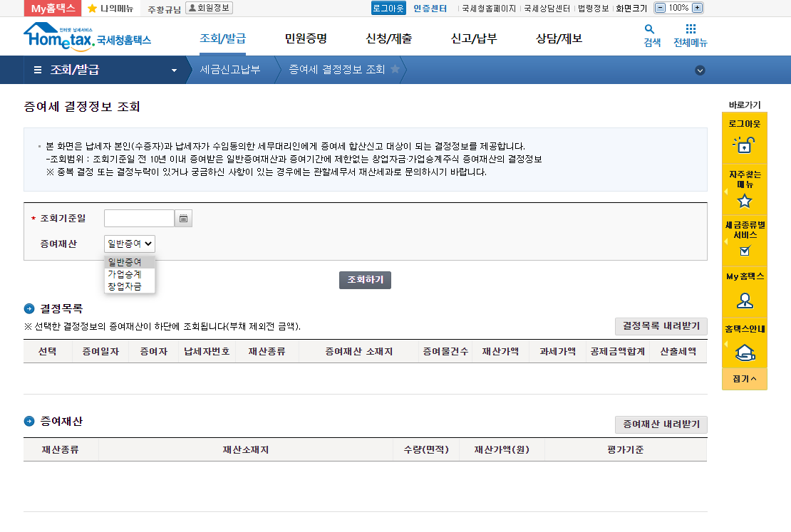791x532 pixels.
Task: Open 법령정보 link
Action: pos(593,9)
